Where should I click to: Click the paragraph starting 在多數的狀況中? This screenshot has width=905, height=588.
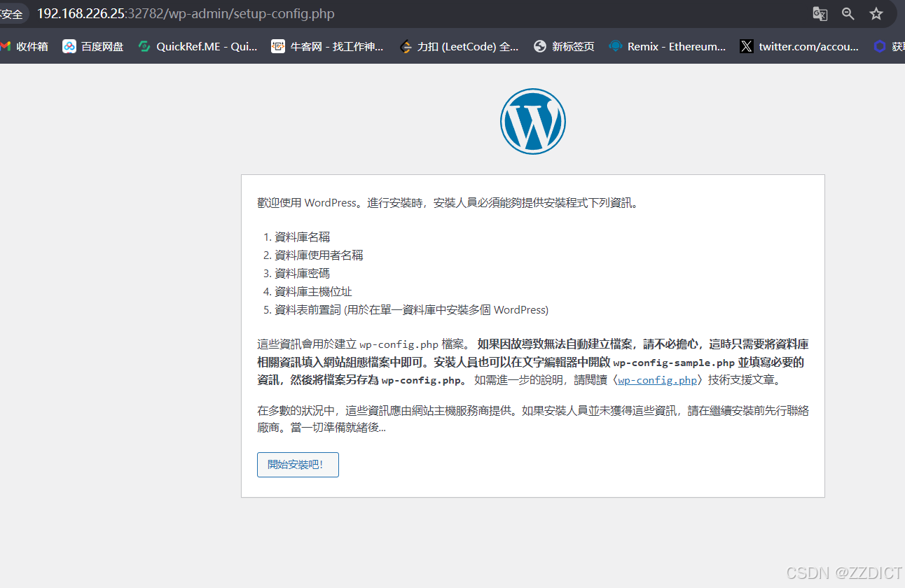[x=533, y=419]
